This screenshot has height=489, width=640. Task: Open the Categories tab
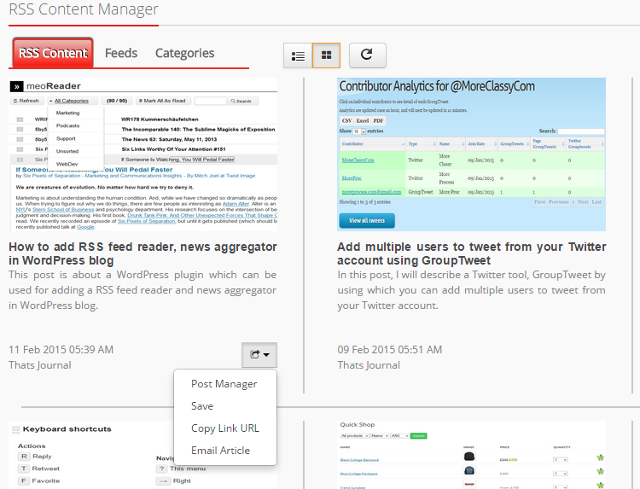tap(184, 53)
